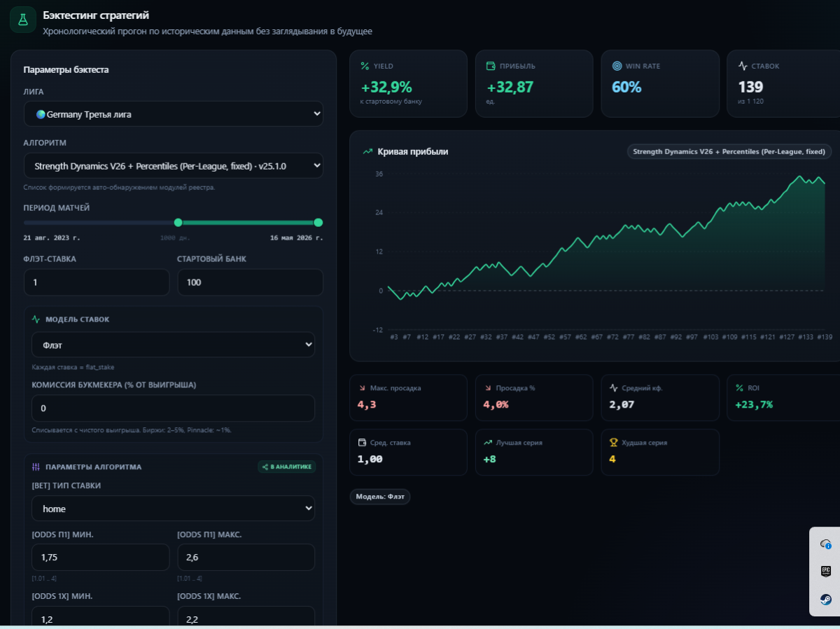
Task: Click the right handle of match period slider
Action: [318, 223]
